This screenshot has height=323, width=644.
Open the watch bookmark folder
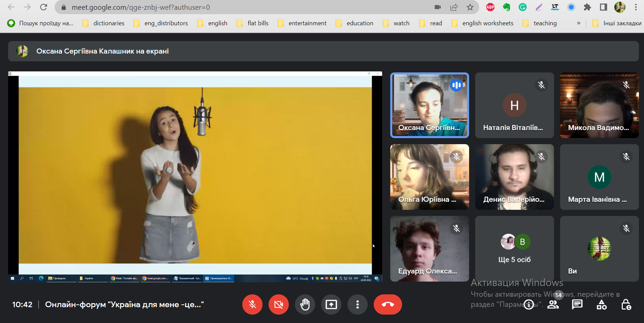[x=396, y=23]
